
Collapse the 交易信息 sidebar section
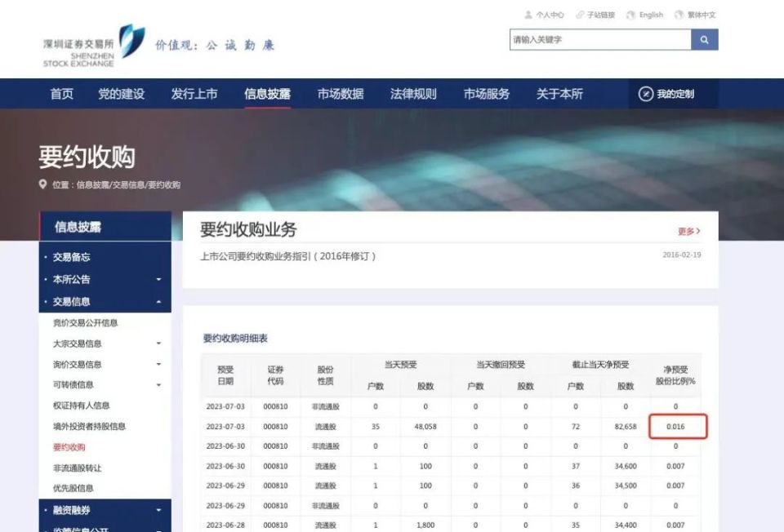click(x=160, y=304)
